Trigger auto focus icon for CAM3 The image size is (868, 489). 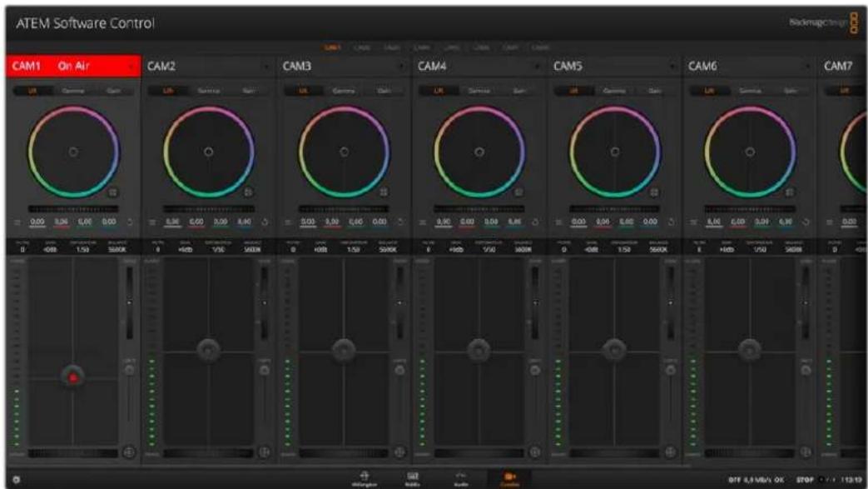pos(399,452)
